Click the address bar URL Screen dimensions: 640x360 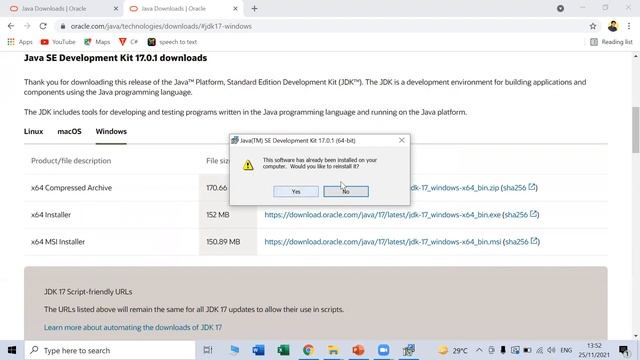pos(161,26)
